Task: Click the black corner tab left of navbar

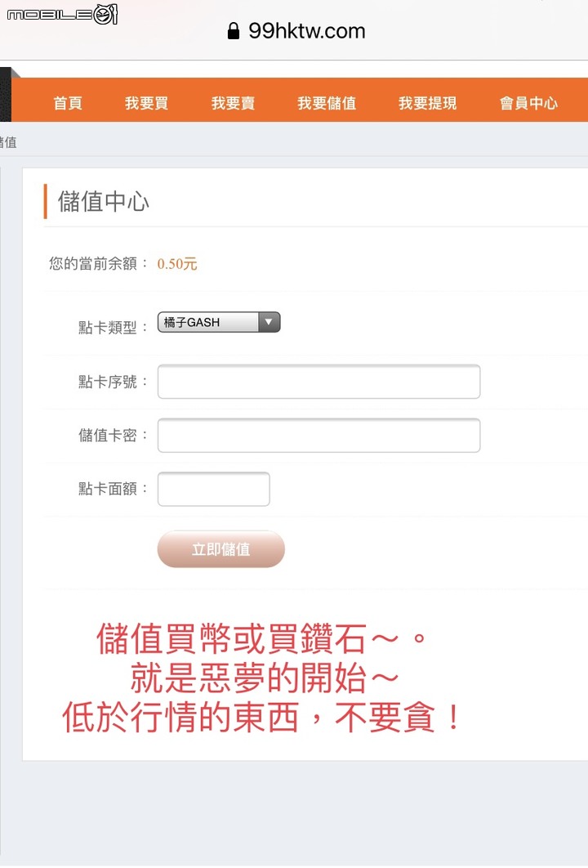Action: pos(6,94)
